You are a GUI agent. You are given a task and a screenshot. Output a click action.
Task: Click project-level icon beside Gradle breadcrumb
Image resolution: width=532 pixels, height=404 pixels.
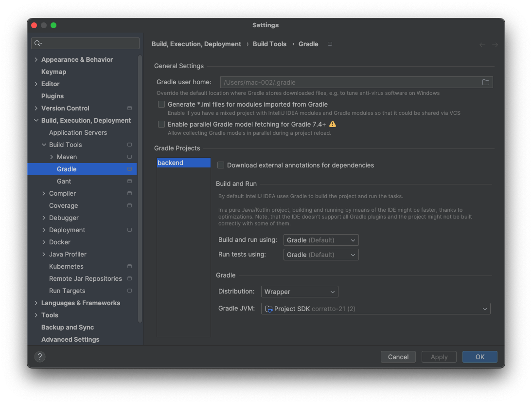click(x=330, y=44)
